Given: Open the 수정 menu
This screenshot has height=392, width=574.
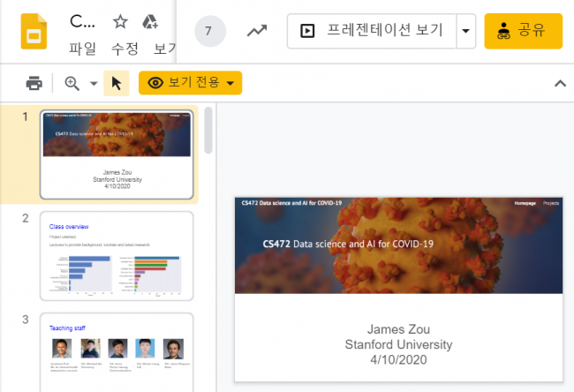Looking at the screenshot, I should [x=125, y=49].
